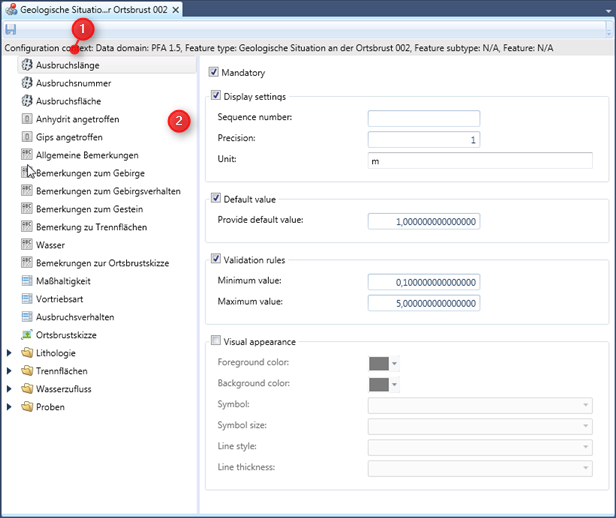The image size is (616, 518).
Task: Uncheck the Mandatory checkbox
Action: pos(213,73)
